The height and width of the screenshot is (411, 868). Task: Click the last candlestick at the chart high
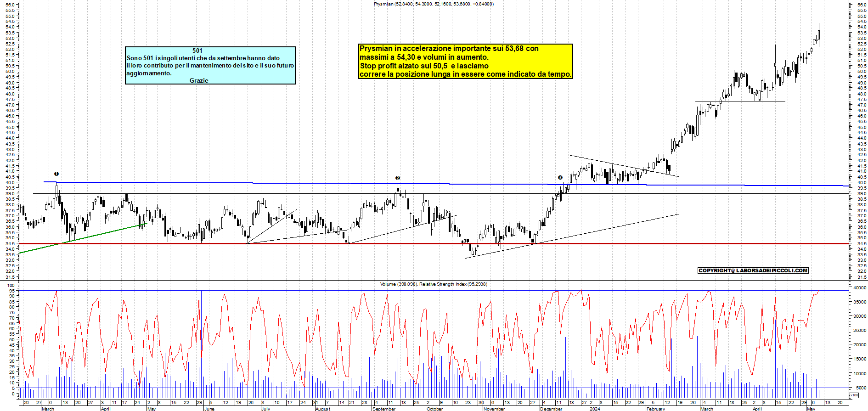[819, 35]
